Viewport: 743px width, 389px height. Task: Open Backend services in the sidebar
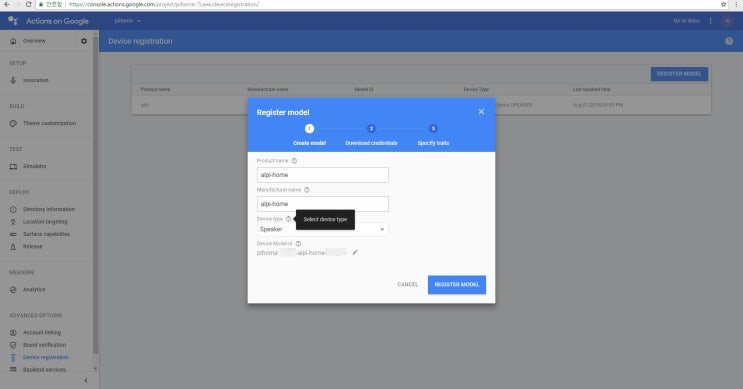(x=44, y=370)
